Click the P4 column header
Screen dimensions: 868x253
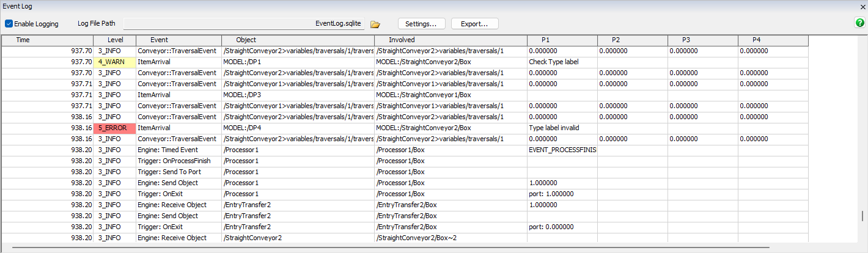point(756,40)
